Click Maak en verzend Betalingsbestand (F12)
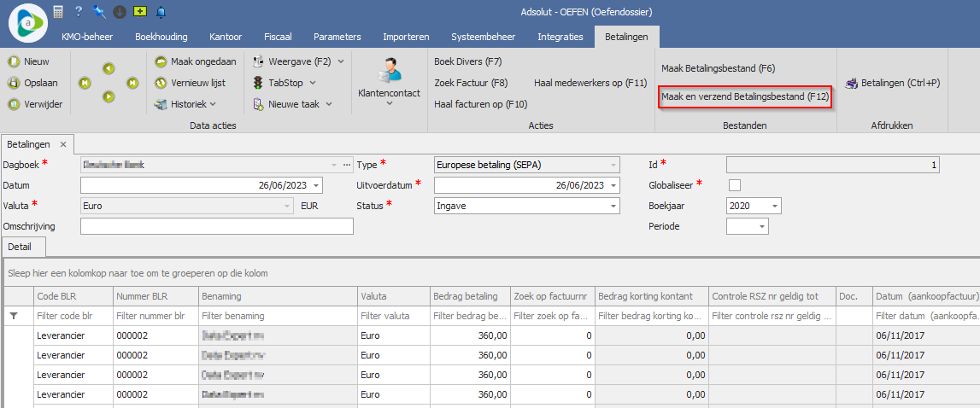The image size is (980, 408). (744, 96)
